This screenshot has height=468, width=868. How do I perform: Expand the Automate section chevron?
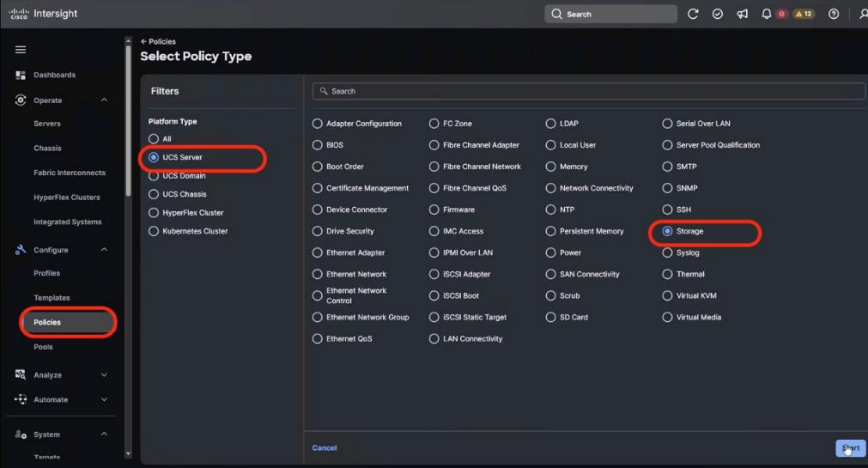[x=104, y=399]
